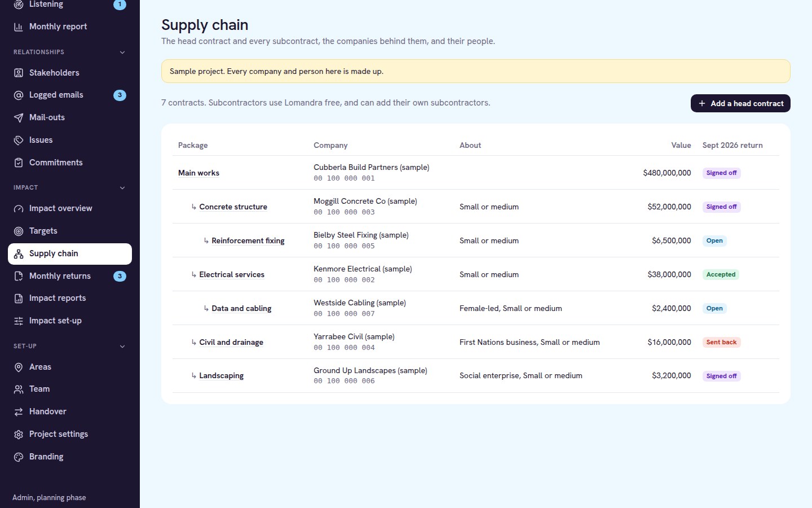This screenshot has width=812, height=508.
Task: Click the Handover arrows icon
Action: (x=19, y=411)
